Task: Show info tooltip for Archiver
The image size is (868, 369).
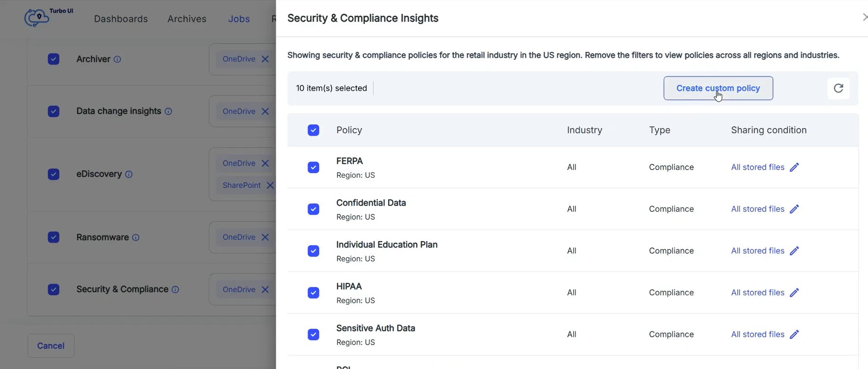Action: (117, 59)
